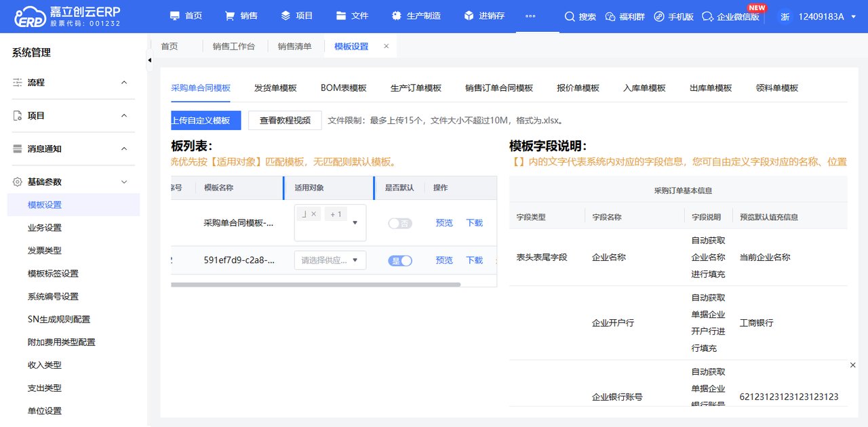
Task: Select the 采购单合同模板 tab
Action: [201, 88]
